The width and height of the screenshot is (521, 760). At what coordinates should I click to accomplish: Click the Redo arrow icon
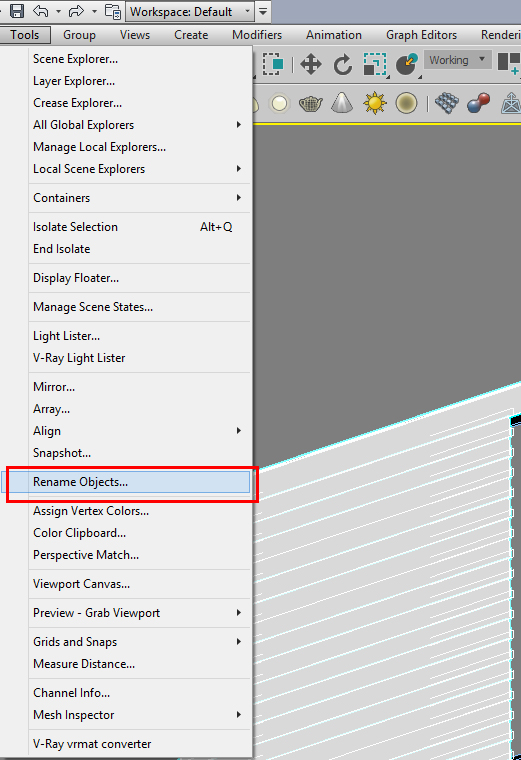pyautogui.click(x=76, y=11)
